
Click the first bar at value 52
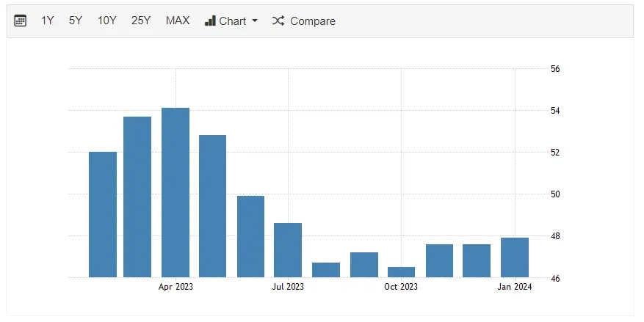point(103,214)
